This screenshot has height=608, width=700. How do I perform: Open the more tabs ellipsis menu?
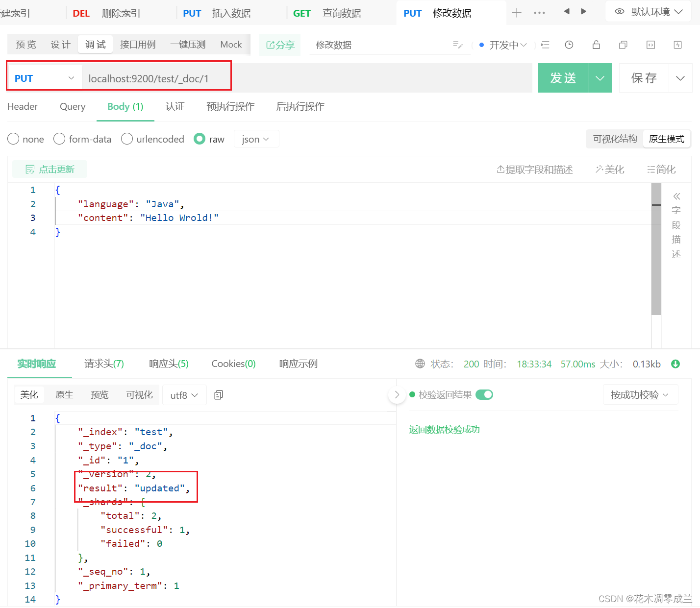tap(539, 13)
